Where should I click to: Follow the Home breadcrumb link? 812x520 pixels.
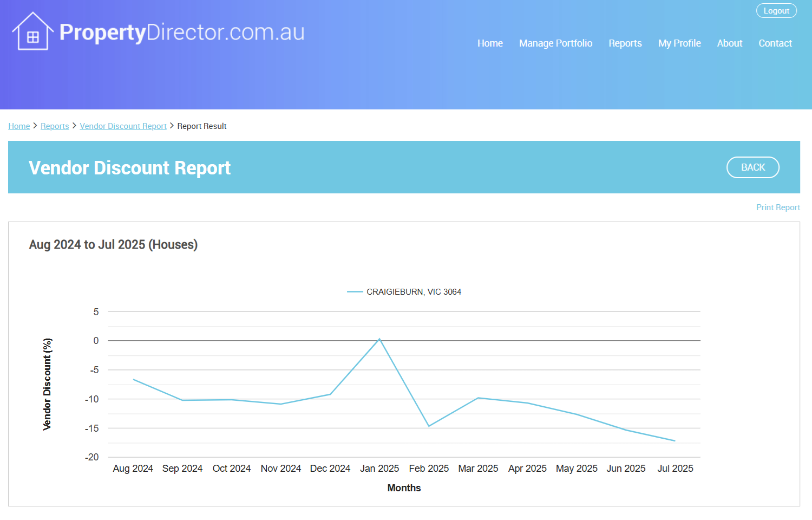click(19, 126)
